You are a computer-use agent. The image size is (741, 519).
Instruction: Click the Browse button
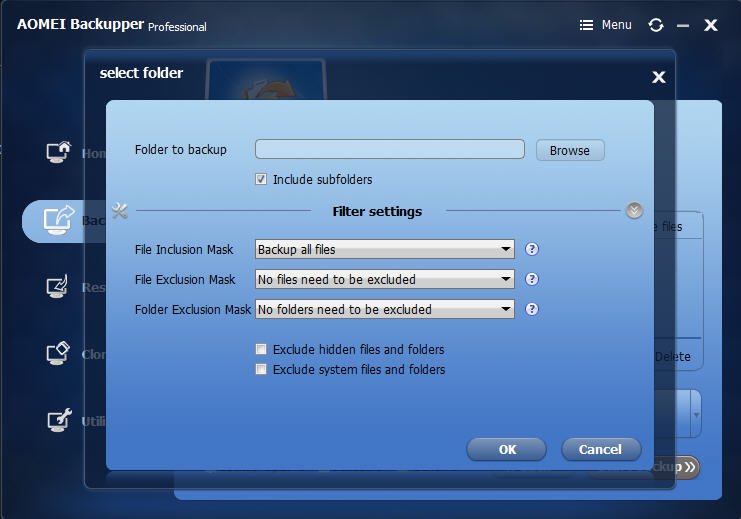pyautogui.click(x=570, y=150)
